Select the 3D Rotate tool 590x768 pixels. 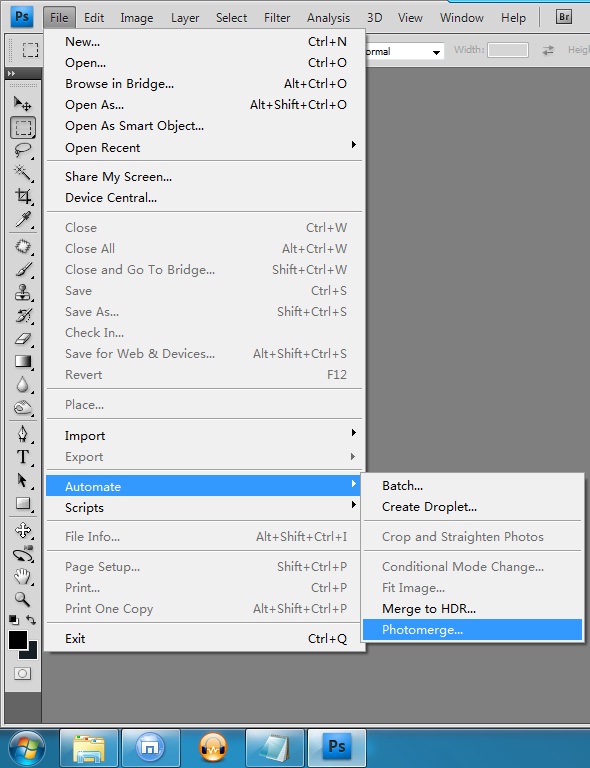23,530
